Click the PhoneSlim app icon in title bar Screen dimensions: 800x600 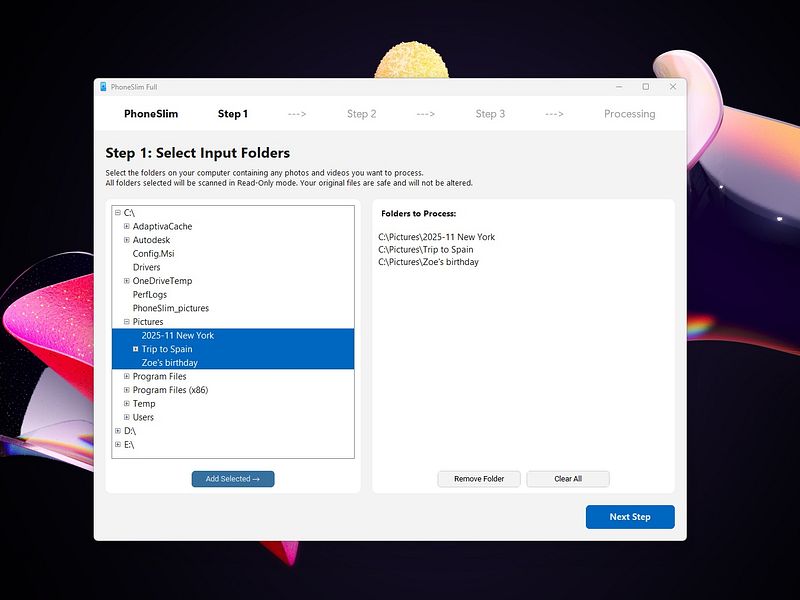pos(104,87)
